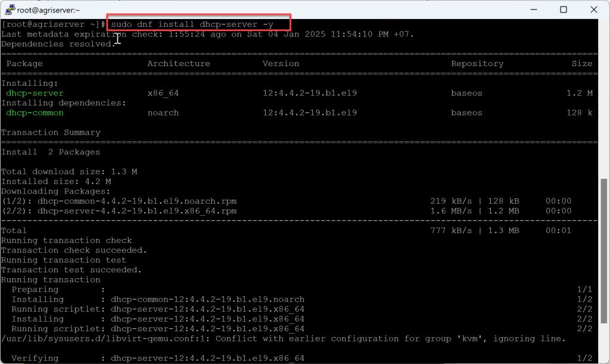This screenshot has width=610, height=364.
Task: Click 'dhcp-common-12:4.4.2-19.b1.el9.noarch' installing entry
Action: pos(208,300)
